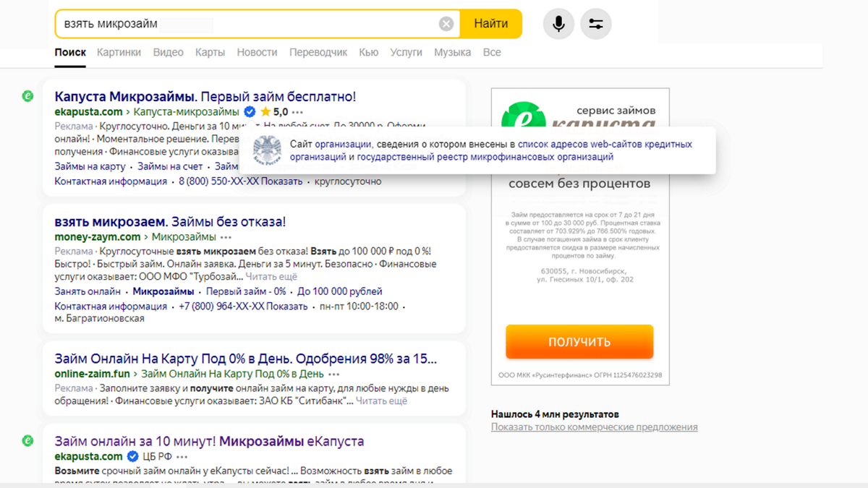Click the Bank of Russia emblem in the tooltip

point(266,150)
